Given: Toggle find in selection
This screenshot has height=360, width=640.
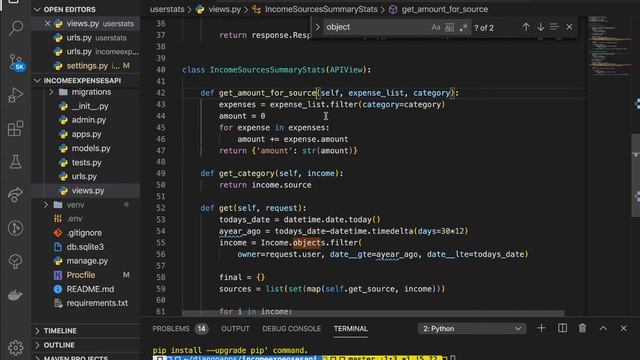Looking at the screenshot, I should [554, 27].
